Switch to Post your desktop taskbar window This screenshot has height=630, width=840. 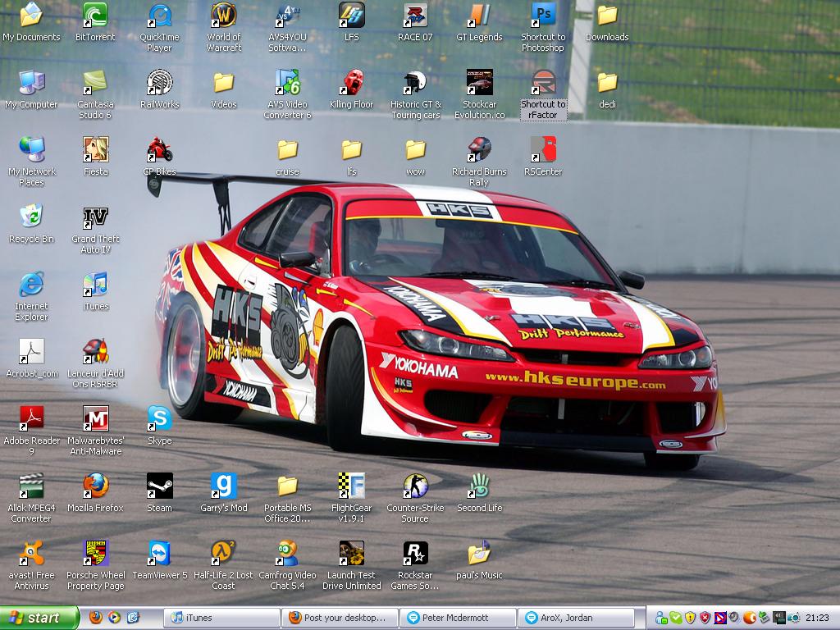340,618
